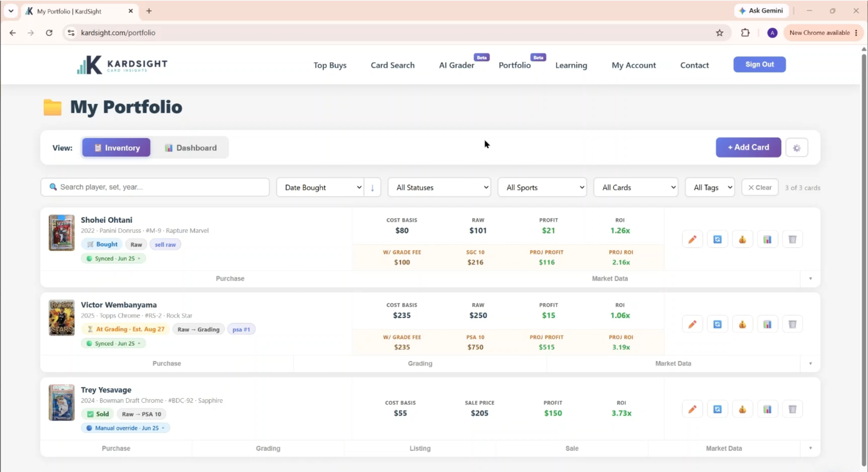Open bar chart icon for Trey Yesavage
Viewport: 868px width, 472px height.
(767, 409)
